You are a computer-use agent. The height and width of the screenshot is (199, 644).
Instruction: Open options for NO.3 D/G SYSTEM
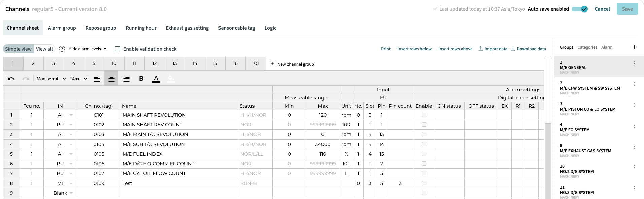point(634,188)
